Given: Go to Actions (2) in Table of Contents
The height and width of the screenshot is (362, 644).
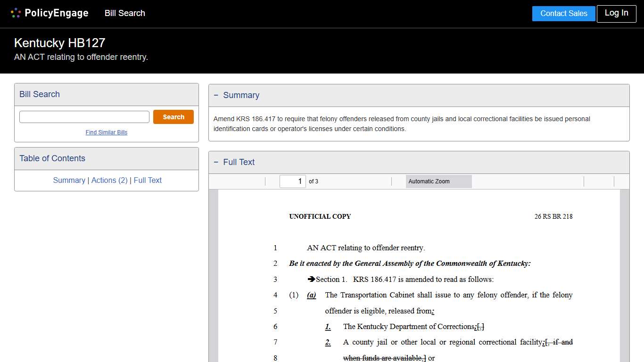Looking at the screenshot, I should tap(109, 180).
